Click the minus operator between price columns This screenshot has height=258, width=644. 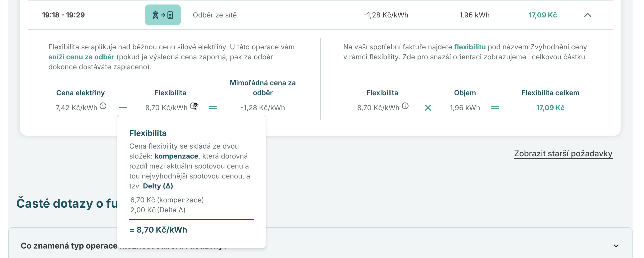[123, 108]
